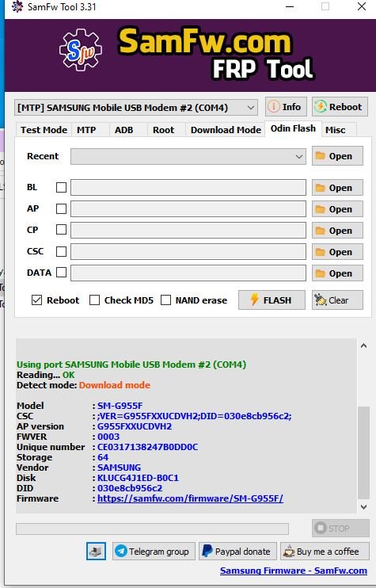Click the SamFw Tool title bar icon
The height and width of the screenshot is (588, 376).
(17, 7)
